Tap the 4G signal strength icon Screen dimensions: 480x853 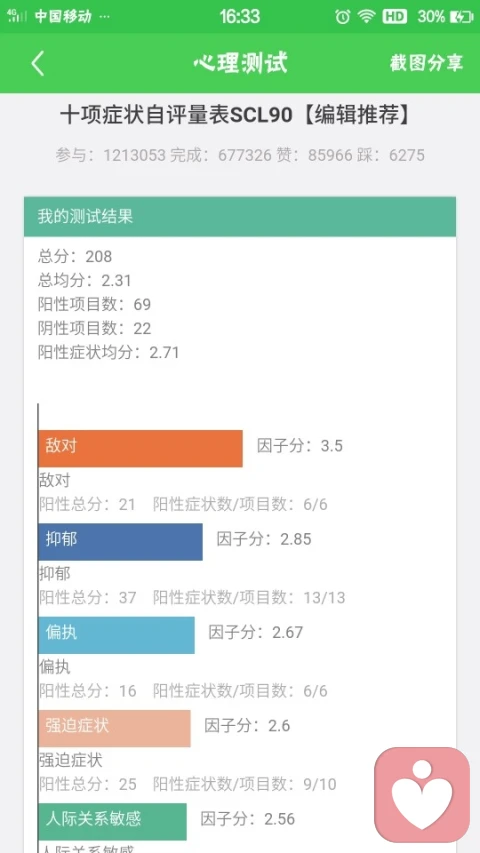[17, 16]
